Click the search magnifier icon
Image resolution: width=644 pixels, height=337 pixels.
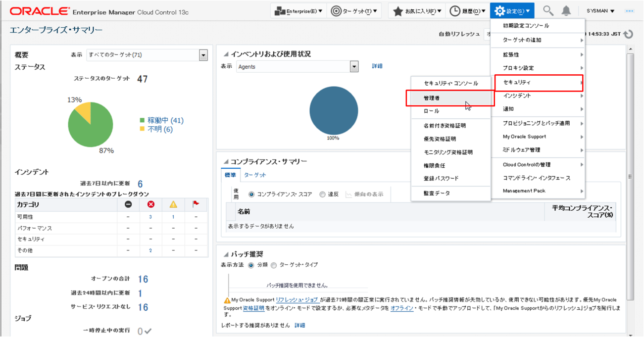click(548, 10)
